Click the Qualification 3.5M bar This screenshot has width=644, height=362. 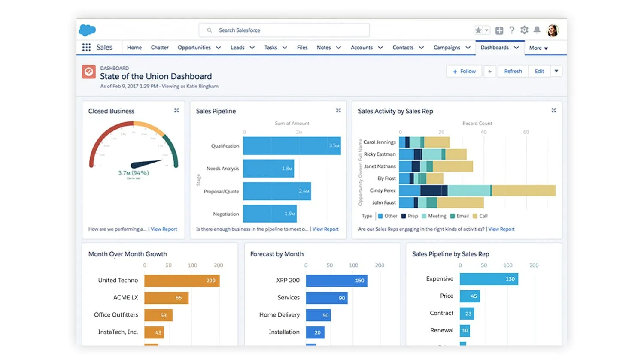[x=292, y=146]
